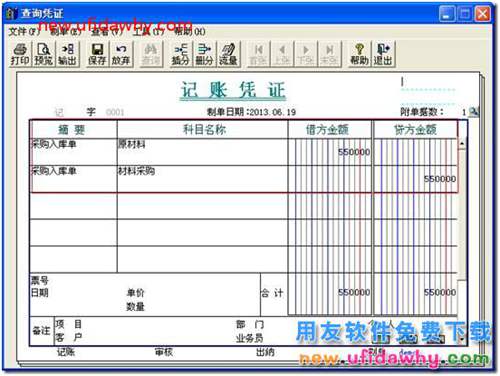Select 采购入库单 summary in 材料采购 row
The image size is (500, 376).
click(x=54, y=171)
